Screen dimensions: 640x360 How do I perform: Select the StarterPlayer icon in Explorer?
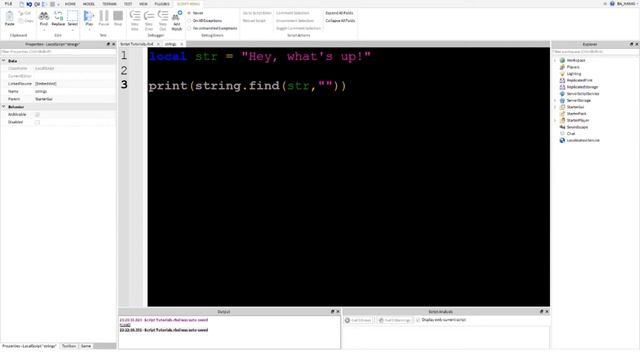point(562,120)
